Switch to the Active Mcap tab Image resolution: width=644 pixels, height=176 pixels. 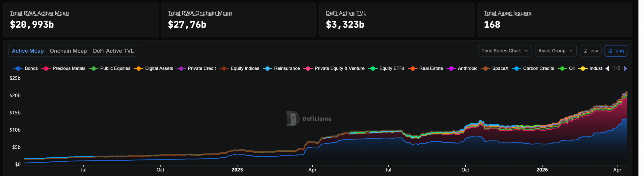(x=28, y=51)
